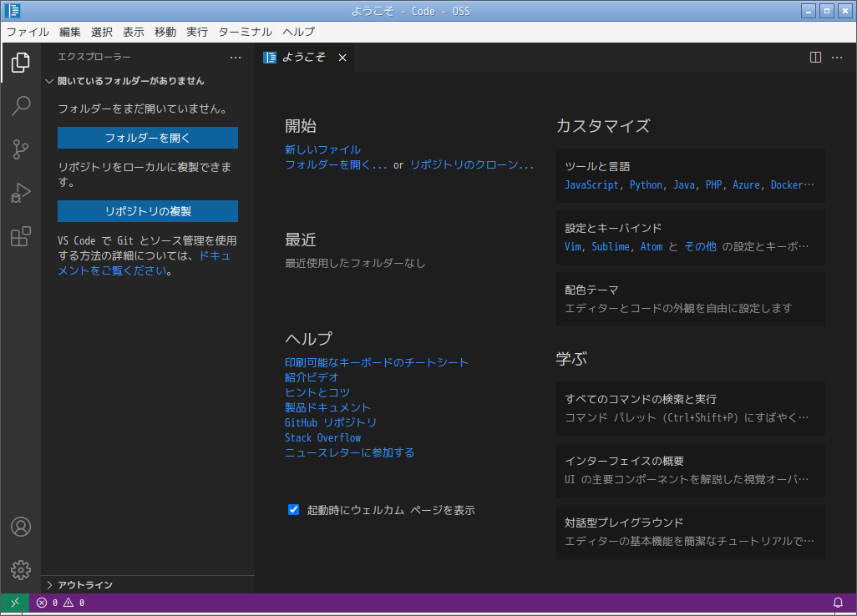
Task: Open インターフェイスの概要 card
Action: 690,470
